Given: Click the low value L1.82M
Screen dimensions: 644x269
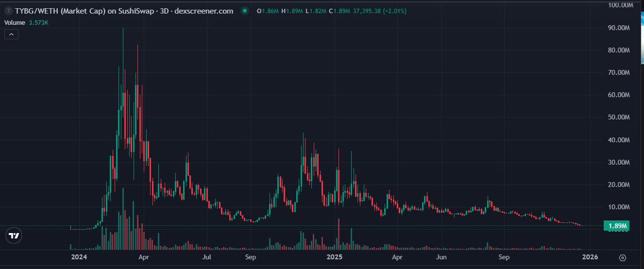Looking at the screenshot, I should click(315, 11).
